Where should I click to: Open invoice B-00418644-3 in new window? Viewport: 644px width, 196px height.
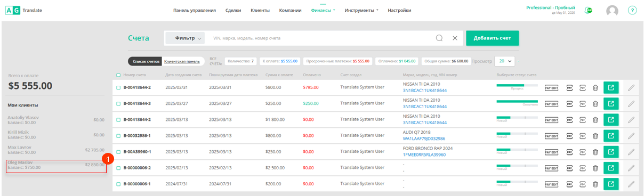[611, 103]
